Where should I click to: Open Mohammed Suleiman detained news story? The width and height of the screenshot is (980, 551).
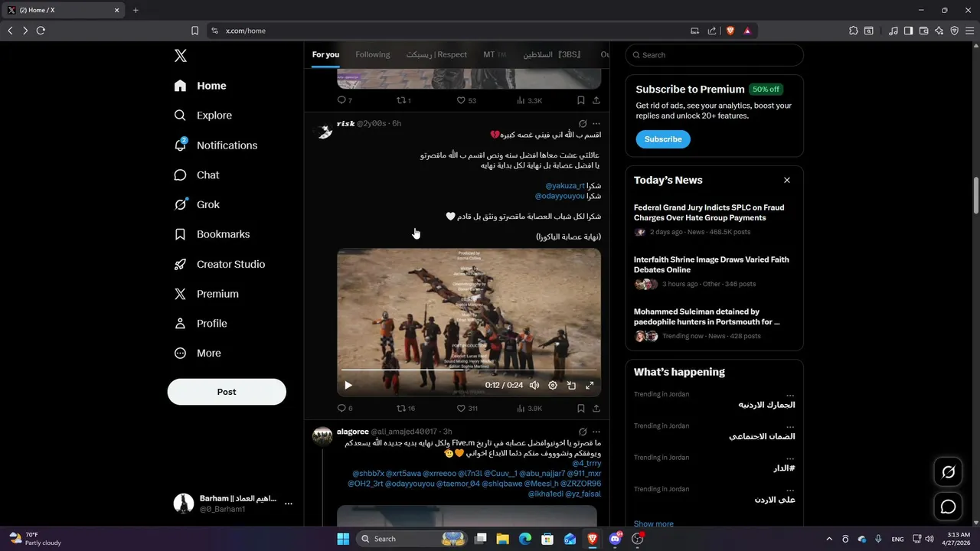pos(714,323)
